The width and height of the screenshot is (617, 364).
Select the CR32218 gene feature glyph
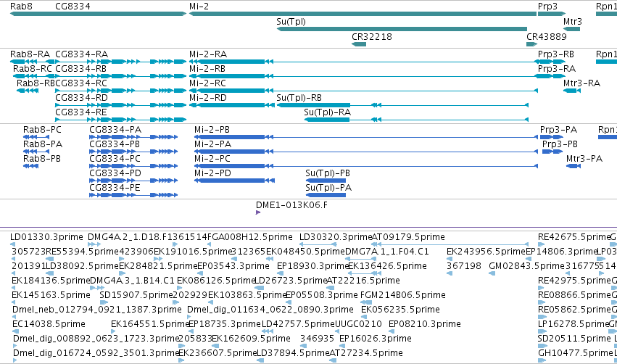pyautogui.click(x=359, y=44)
